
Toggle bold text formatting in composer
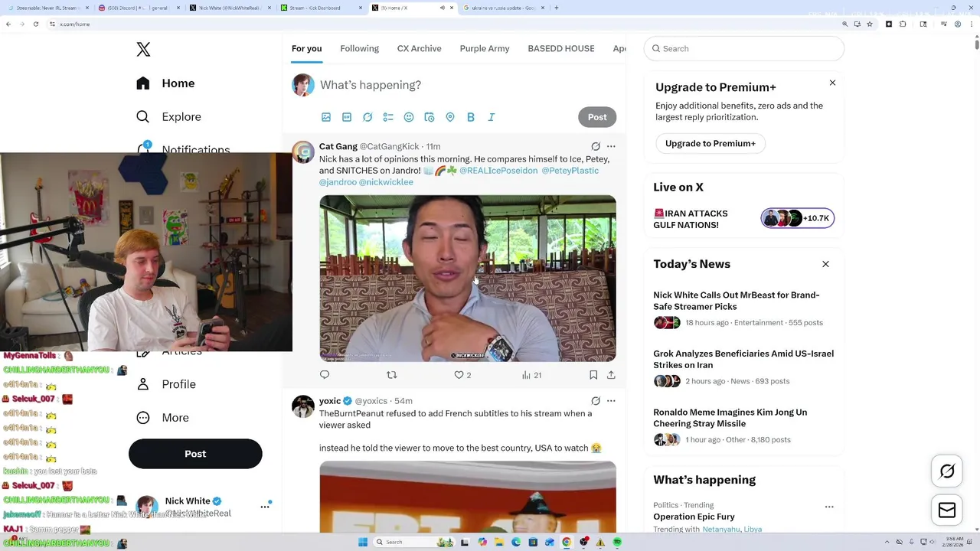click(x=471, y=117)
